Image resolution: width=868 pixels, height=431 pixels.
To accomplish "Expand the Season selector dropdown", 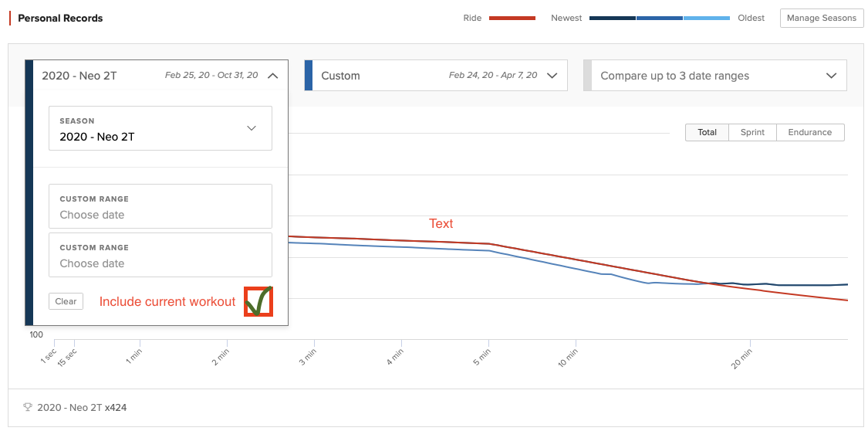I will click(251, 128).
